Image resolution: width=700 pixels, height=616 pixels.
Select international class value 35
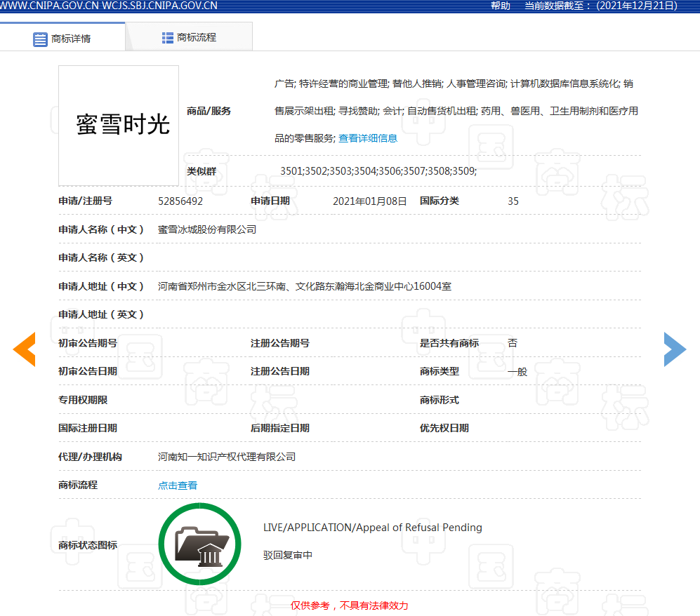coord(513,201)
